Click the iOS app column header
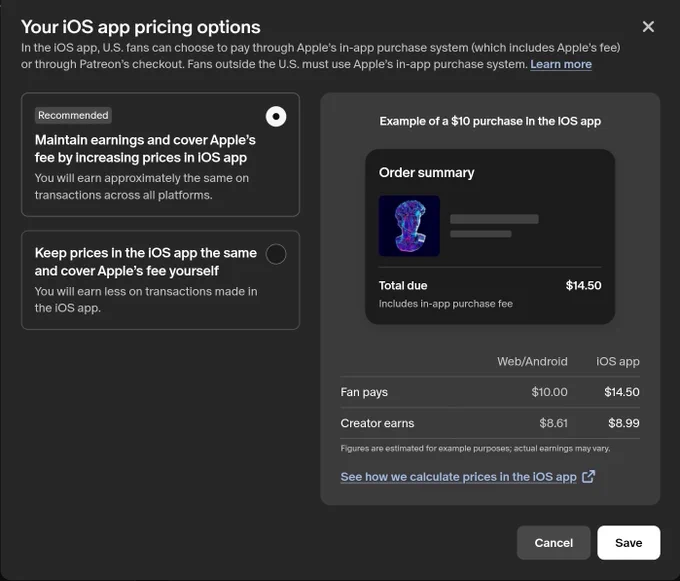Image resolution: width=680 pixels, height=581 pixels. coord(618,362)
